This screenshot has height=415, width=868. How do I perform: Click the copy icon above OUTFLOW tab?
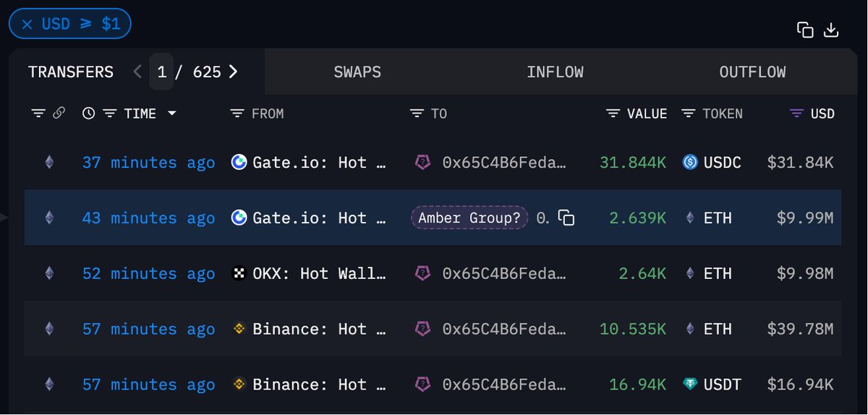coord(805,30)
